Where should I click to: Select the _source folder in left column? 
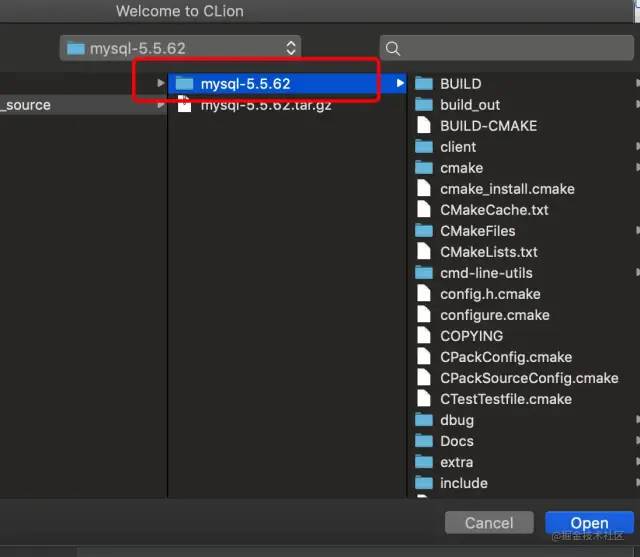pos(83,105)
